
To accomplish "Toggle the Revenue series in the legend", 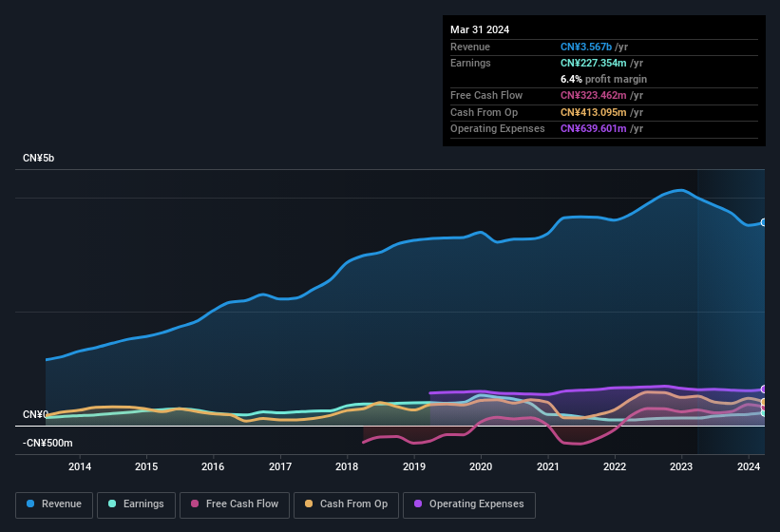I will pyautogui.click(x=53, y=504).
